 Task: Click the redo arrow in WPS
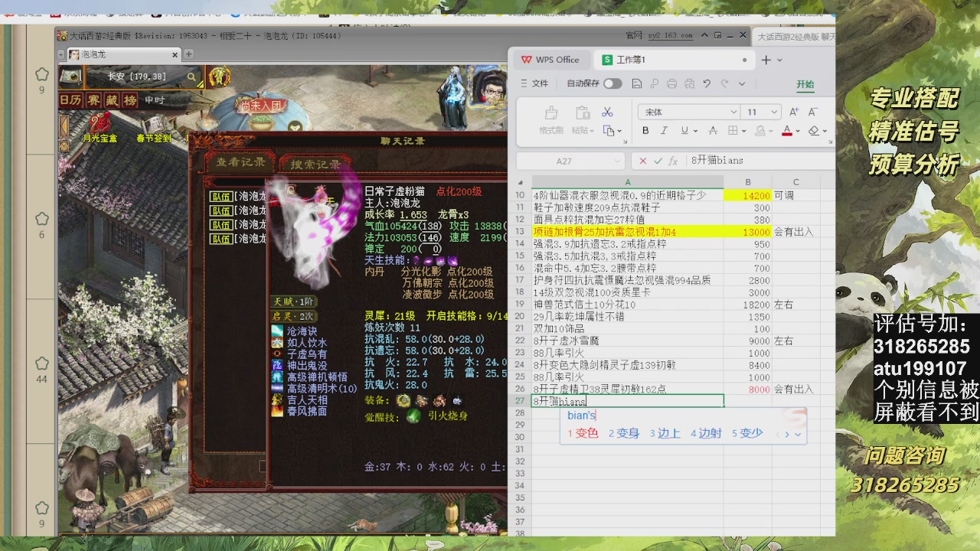coord(724,83)
